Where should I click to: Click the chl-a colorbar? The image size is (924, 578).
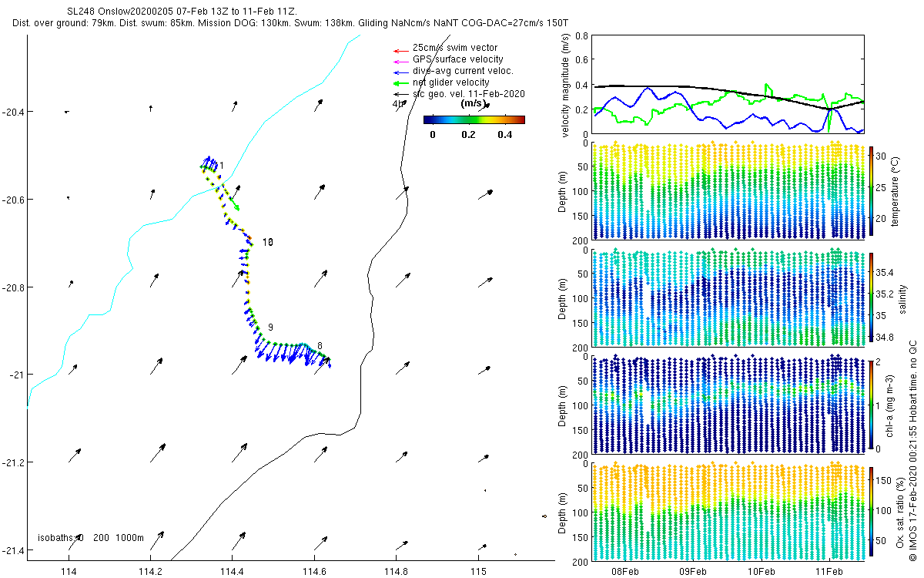(872, 404)
